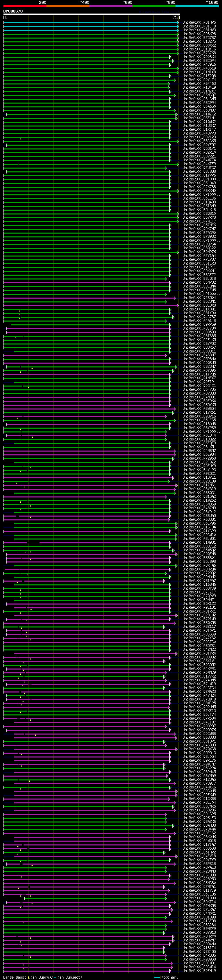Click the green ~80% identity legend bar
222x980 pixels.
154,6
